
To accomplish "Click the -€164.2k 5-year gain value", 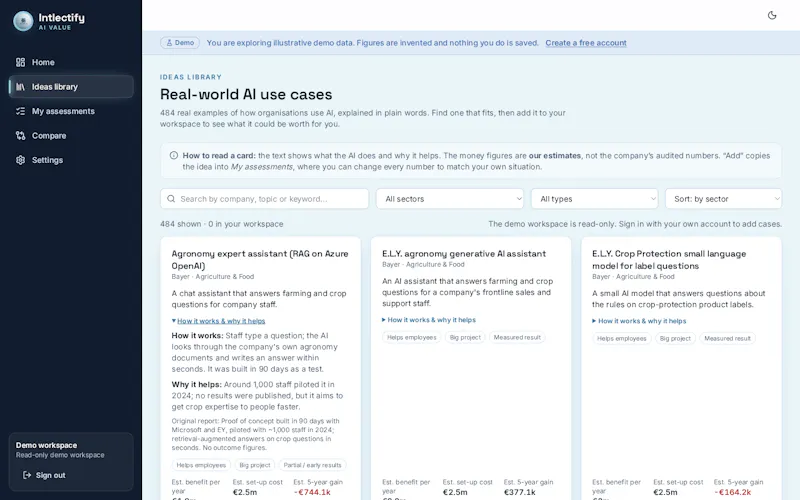I will (x=732, y=492).
